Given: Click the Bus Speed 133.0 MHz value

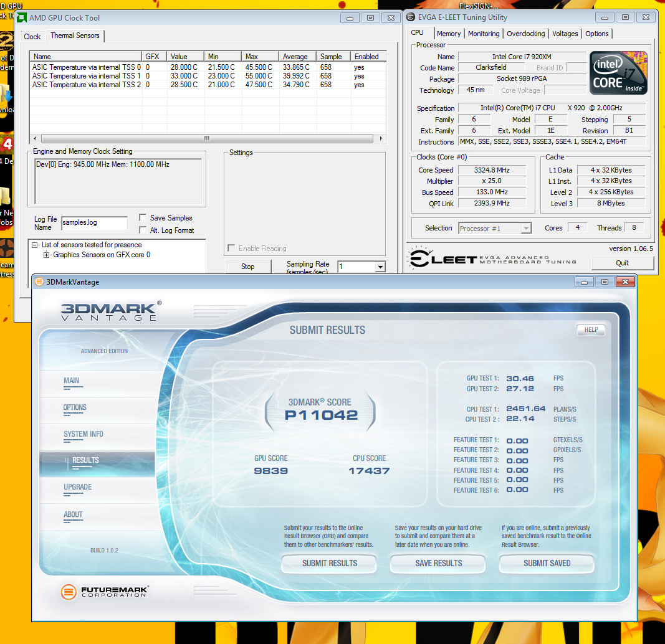Looking at the screenshot, I should tap(492, 192).
